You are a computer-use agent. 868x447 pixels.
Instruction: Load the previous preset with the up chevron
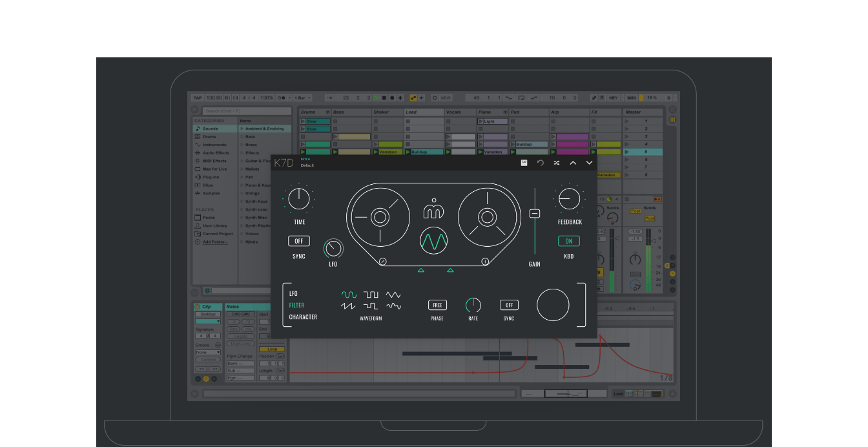pyautogui.click(x=573, y=163)
